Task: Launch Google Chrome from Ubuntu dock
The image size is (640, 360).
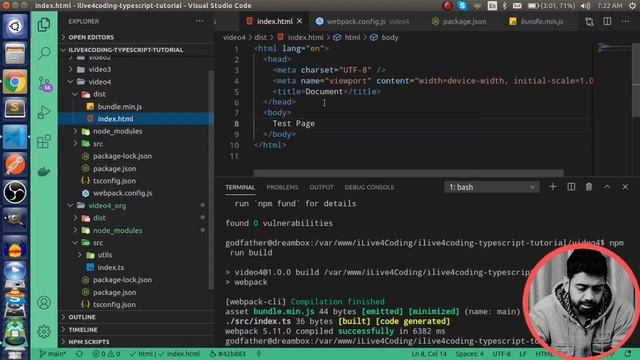Action: pos(15,82)
